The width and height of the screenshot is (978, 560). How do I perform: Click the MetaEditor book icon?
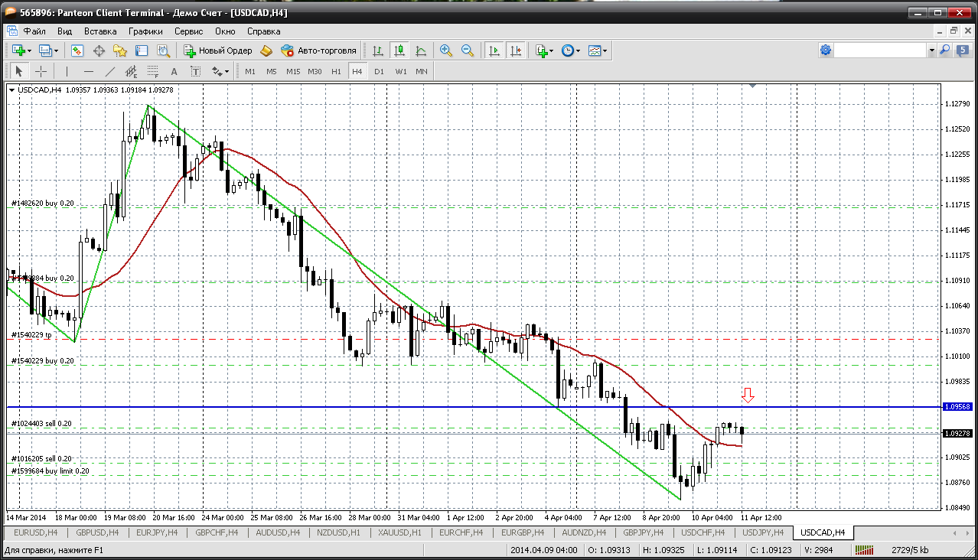click(266, 50)
